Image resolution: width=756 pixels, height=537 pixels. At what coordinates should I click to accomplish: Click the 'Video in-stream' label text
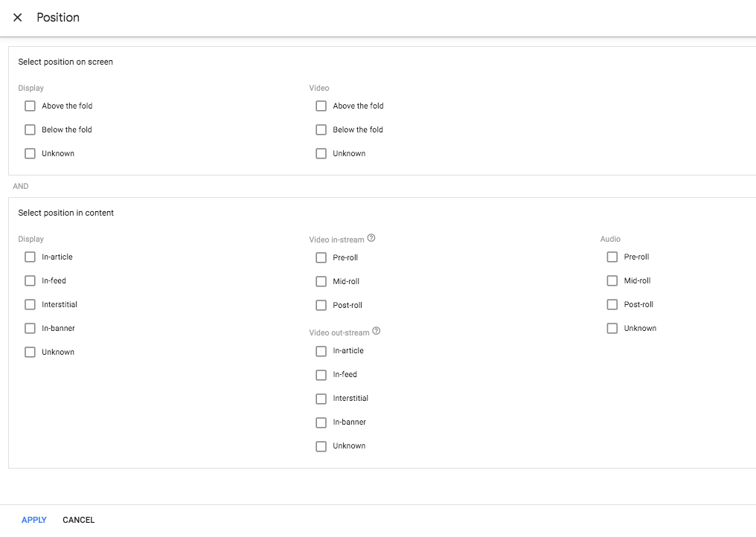point(336,239)
